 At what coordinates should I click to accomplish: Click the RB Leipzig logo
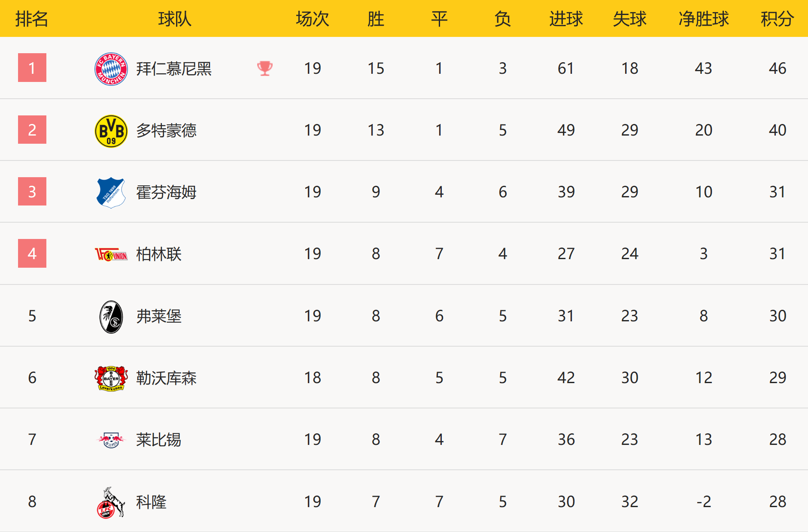tap(111, 440)
